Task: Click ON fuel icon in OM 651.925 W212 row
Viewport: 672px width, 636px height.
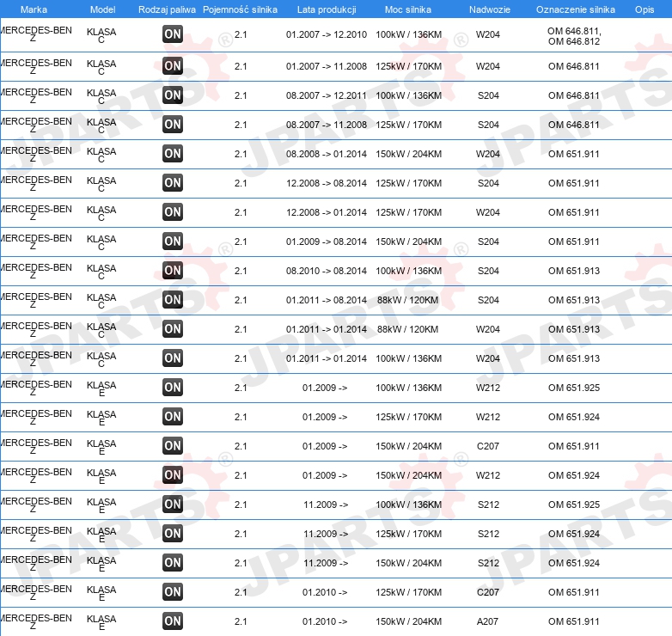Action: click(x=173, y=388)
